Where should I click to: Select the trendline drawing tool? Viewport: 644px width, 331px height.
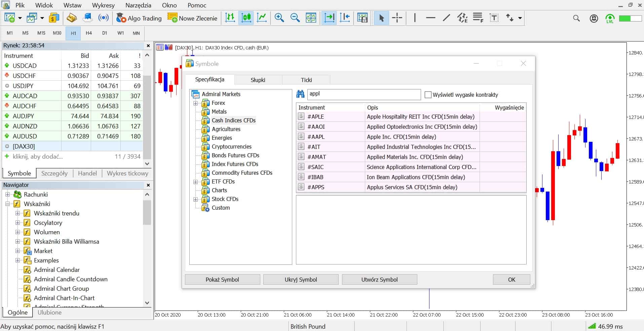click(x=447, y=18)
